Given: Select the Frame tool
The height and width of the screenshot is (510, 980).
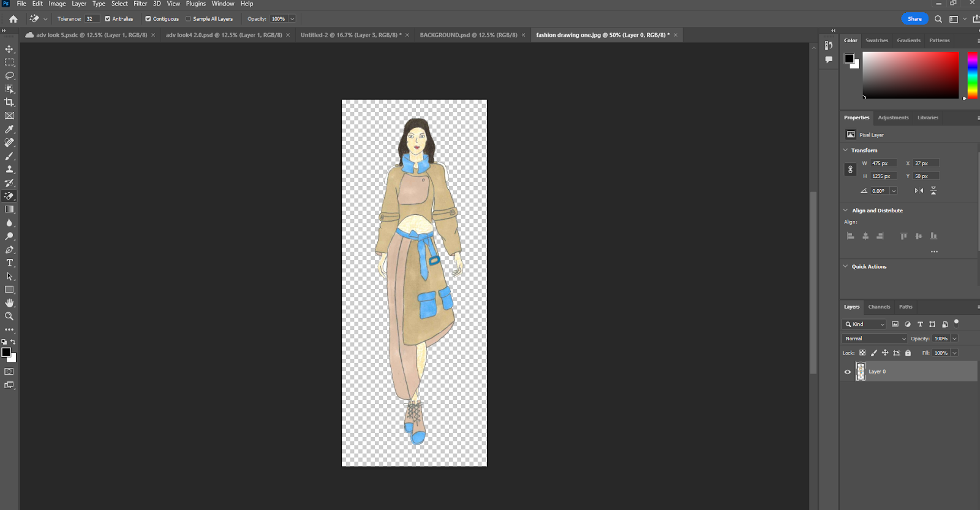Looking at the screenshot, I should 9,116.
